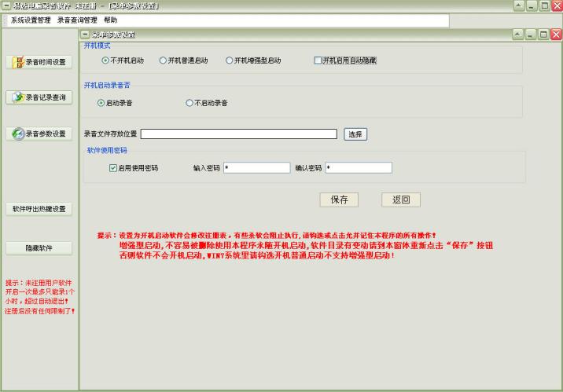
Task: Click the 录音参数设置 inner window title icon
Action: coord(85,35)
